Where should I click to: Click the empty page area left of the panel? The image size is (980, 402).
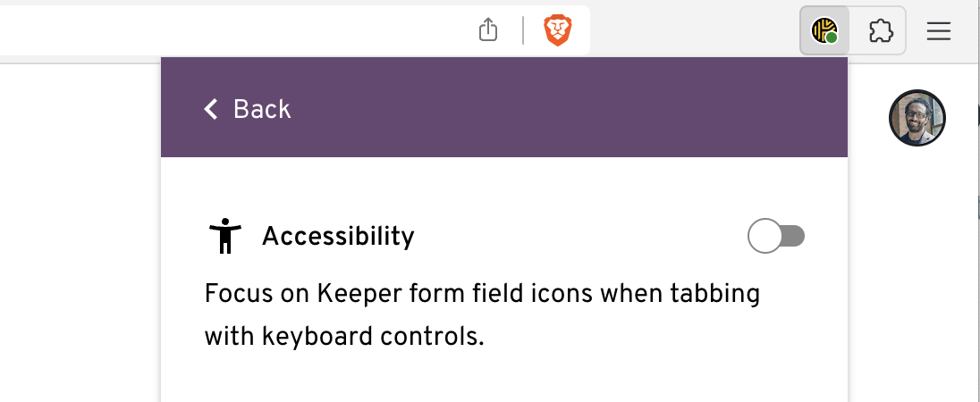79,232
